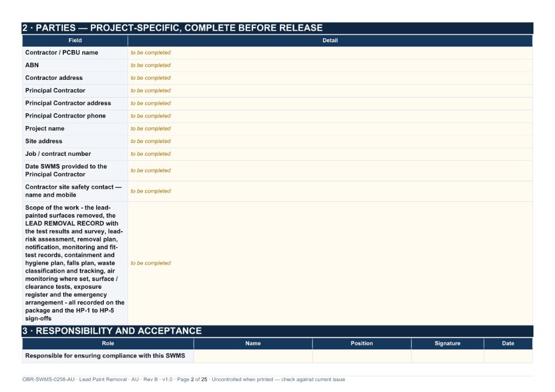Select the 'Contractor address' label
555x392 pixels.
[x=54, y=78]
